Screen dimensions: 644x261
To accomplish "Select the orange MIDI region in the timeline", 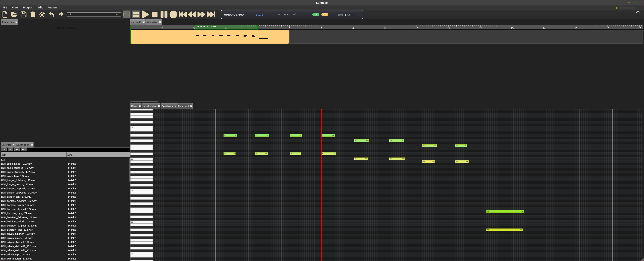I will [210, 37].
